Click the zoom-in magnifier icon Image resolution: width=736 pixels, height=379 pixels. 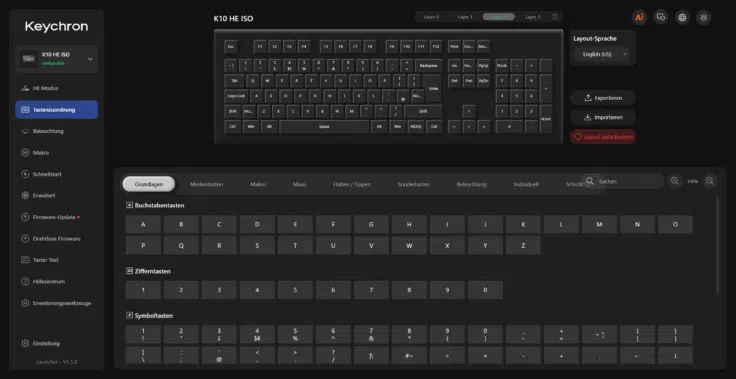coord(675,181)
